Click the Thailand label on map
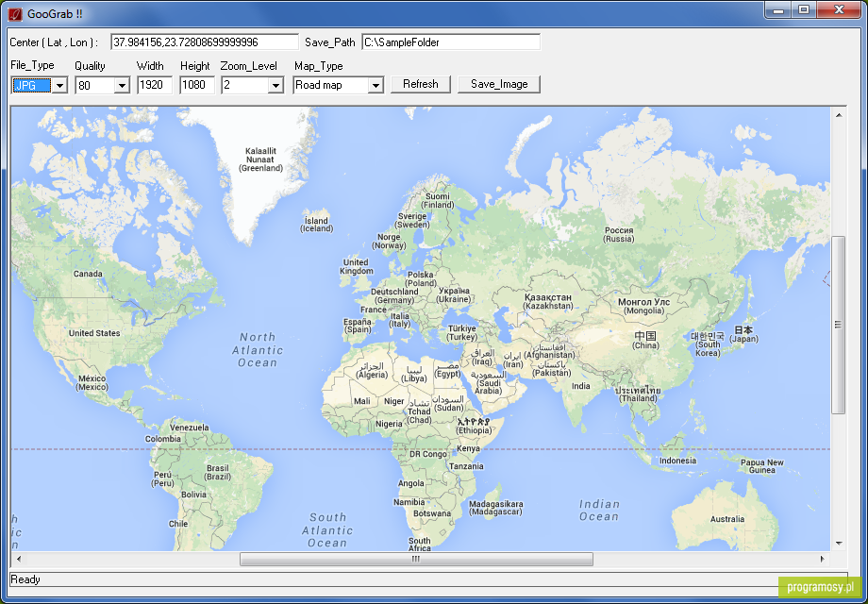 pyautogui.click(x=639, y=394)
